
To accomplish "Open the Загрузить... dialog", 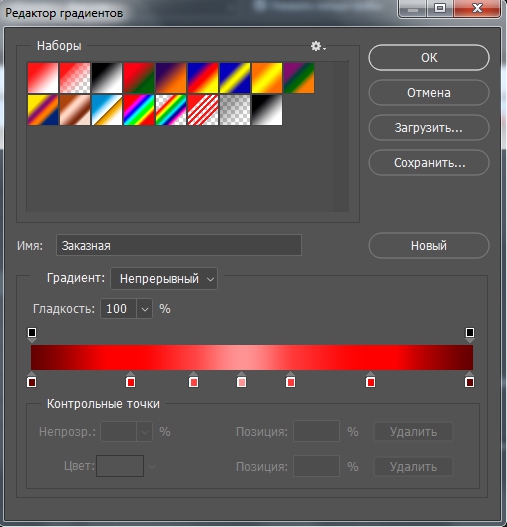I will [429, 128].
